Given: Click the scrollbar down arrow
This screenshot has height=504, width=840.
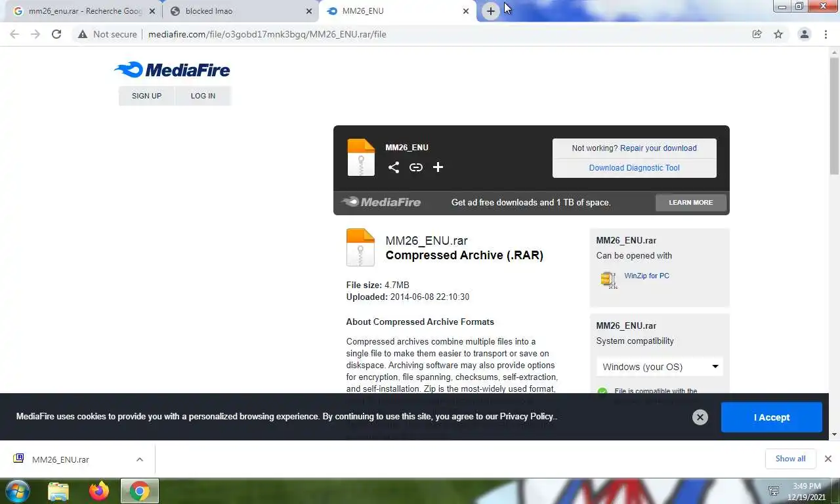Looking at the screenshot, I should pos(834,434).
